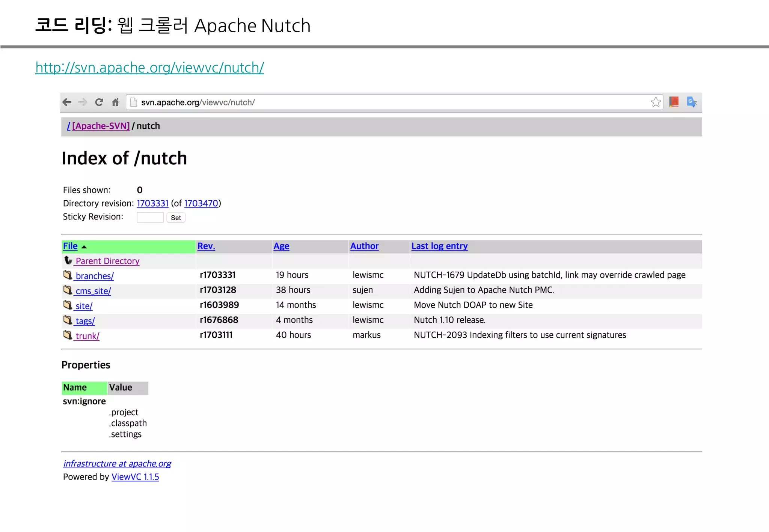The height and width of the screenshot is (532, 769).
Task: Click the svn:ignore property name
Action: [84, 401]
